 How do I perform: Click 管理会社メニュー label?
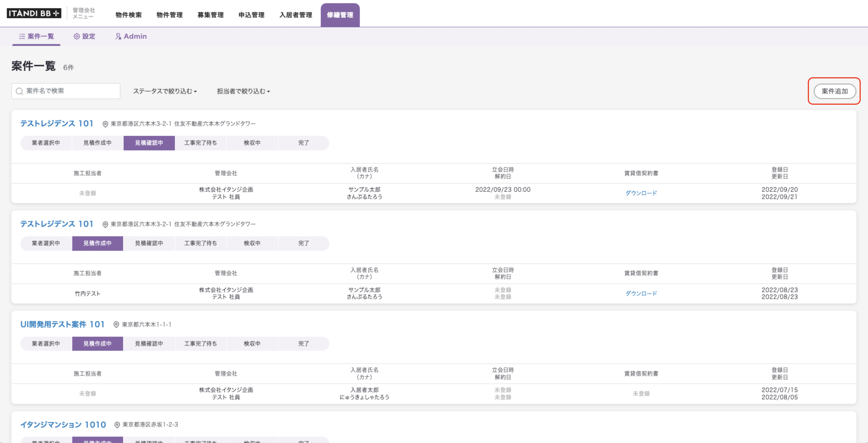[84, 13]
